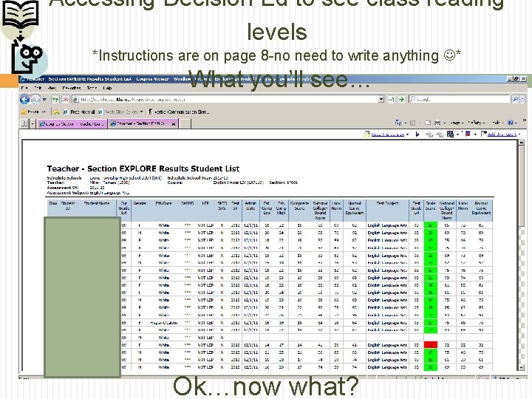
Task: Open the Tools command bar dropdown
Action: (x=497, y=123)
